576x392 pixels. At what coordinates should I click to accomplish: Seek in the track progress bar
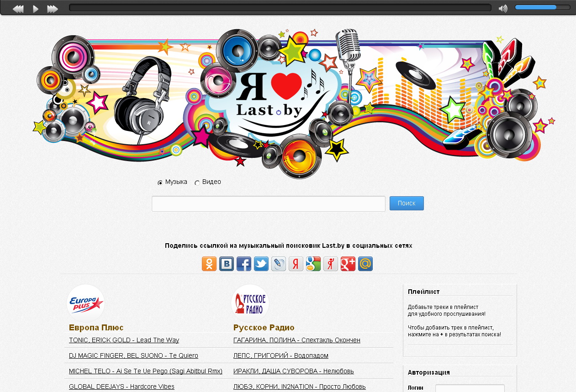pos(280,8)
